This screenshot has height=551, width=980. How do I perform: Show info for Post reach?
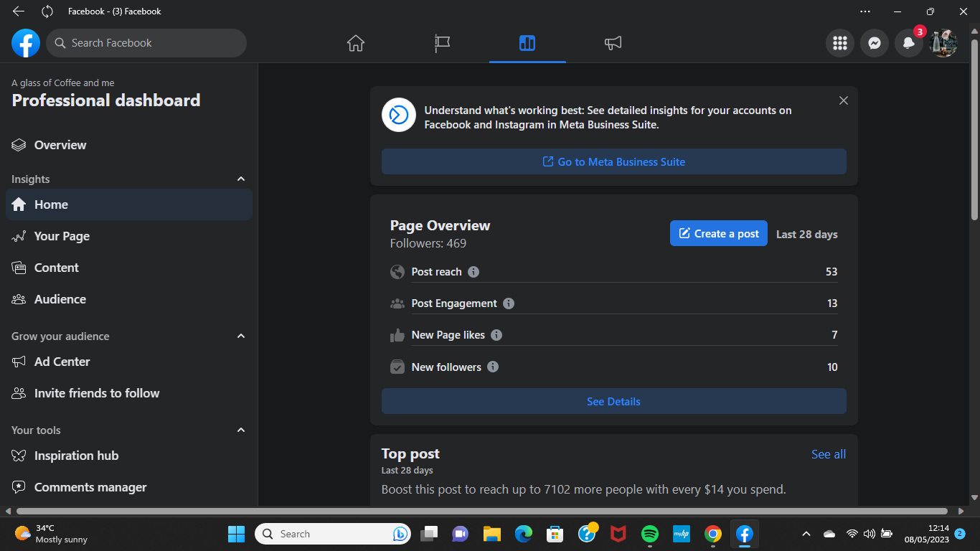coord(473,272)
